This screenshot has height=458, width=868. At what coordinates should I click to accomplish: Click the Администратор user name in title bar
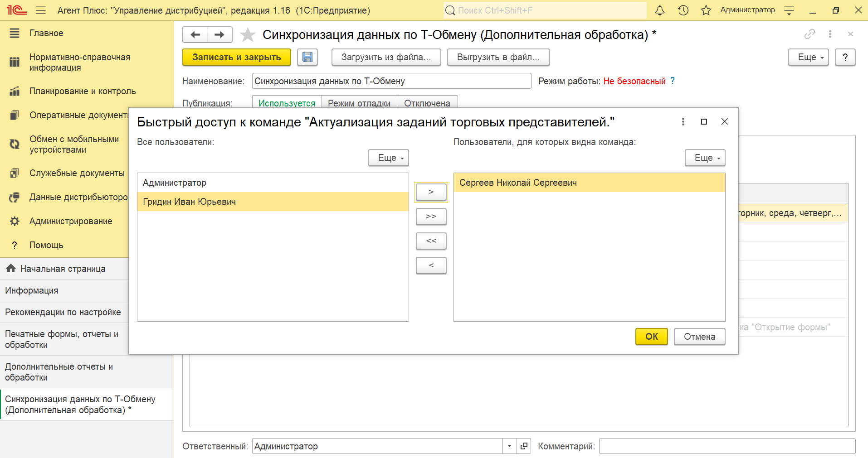[747, 10]
